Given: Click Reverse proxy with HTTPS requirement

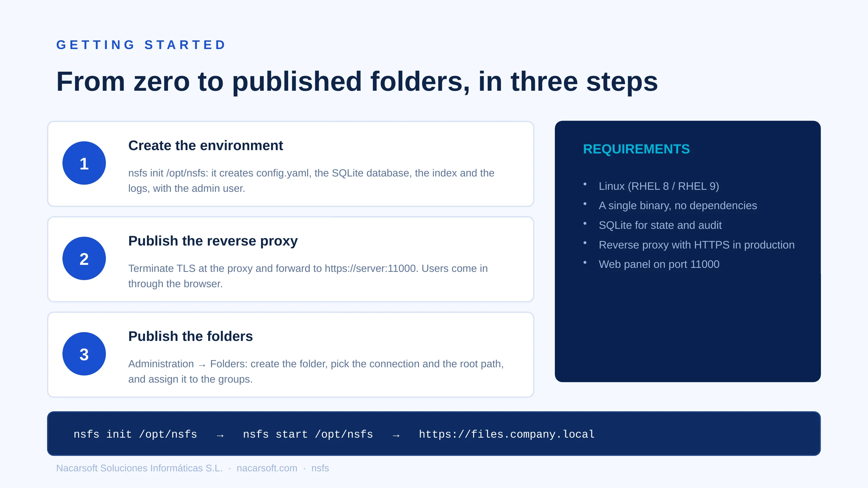Looking at the screenshot, I should tap(696, 245).
